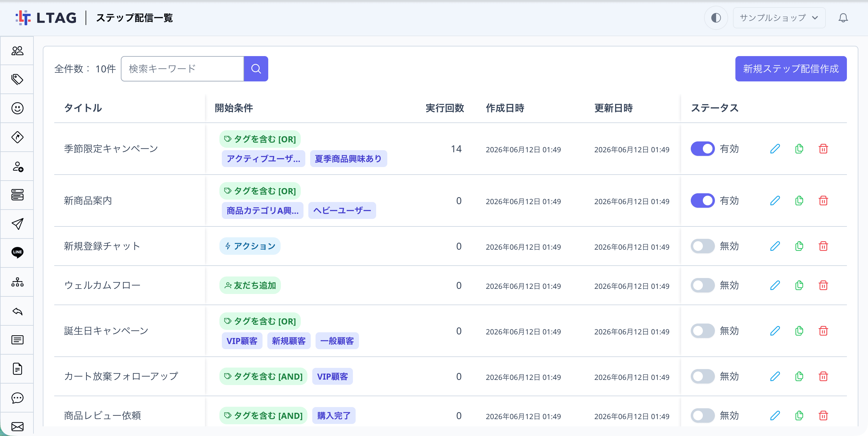The width and height of the screenshot is (868, 436).
Task: Open the document file sidebar icon
Action: click(x=17, y=368)
